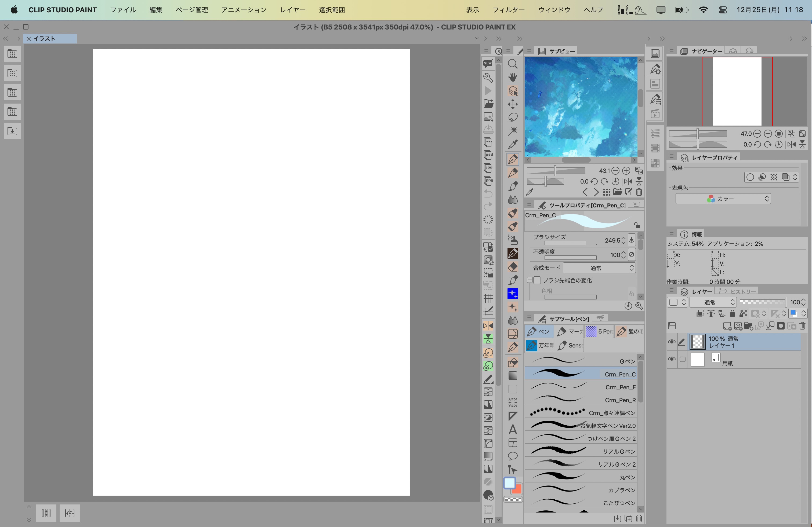Screen dimensions: 812x527
Task: Open the layer palette color dropdown
Action: pos(798,313)
